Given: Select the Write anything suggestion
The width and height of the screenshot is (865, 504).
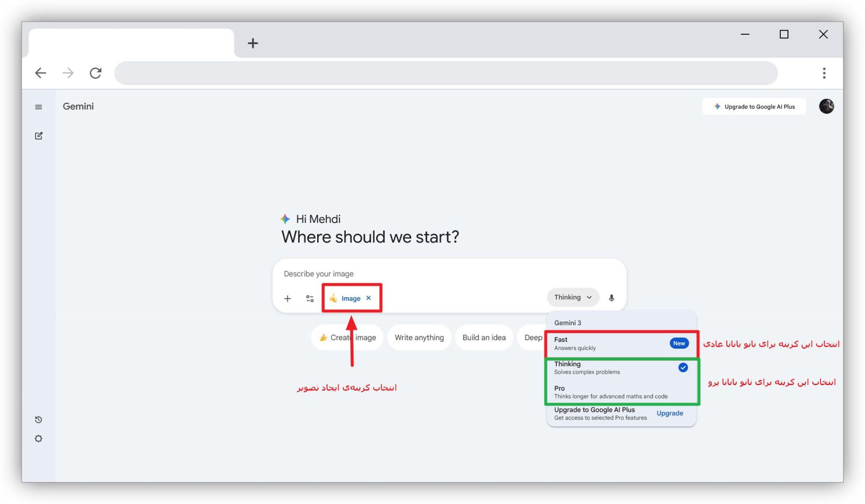Looking at the screenshot, I should [x=419, y=337].
